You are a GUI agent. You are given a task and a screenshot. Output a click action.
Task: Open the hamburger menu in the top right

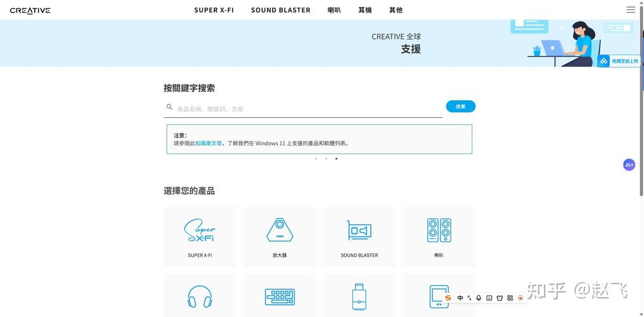point(631,10)
